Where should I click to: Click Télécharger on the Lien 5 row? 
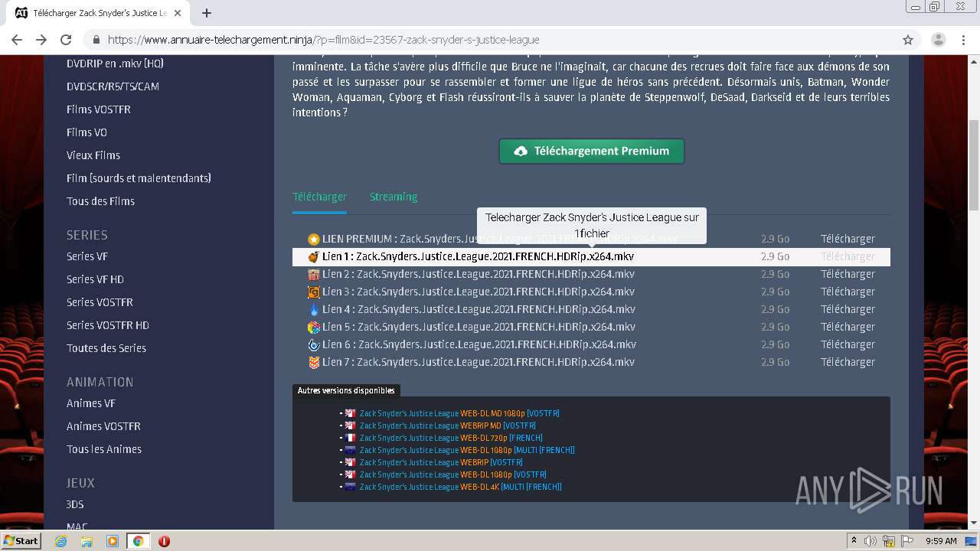pos(848,327)
